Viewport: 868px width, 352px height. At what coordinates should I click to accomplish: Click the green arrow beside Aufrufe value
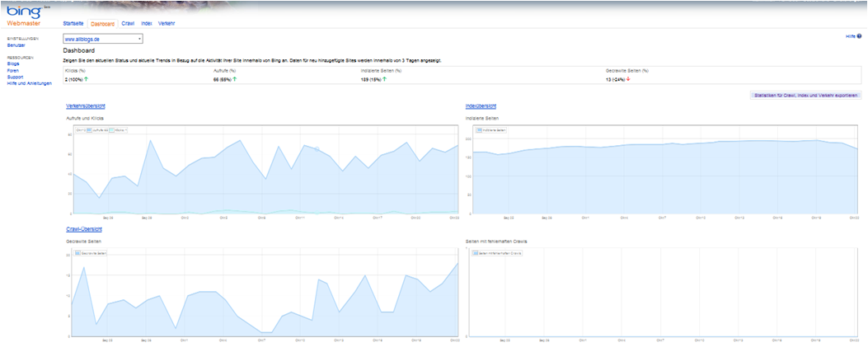pyautogui.click(x=235, y=79)
